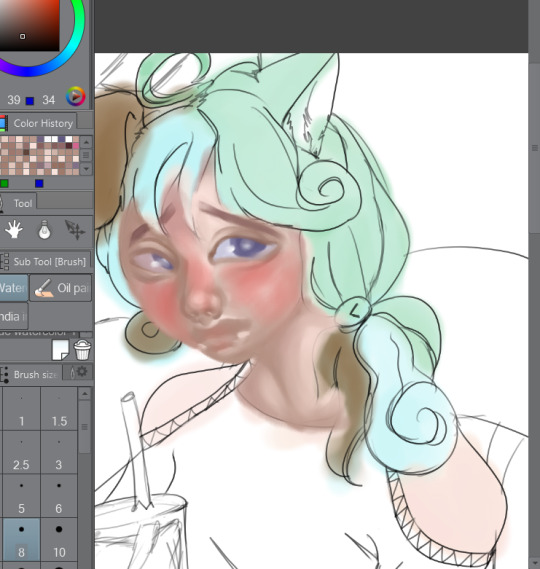
Task: Delete sub tool with trash can icon
Action: coord(82,350)
